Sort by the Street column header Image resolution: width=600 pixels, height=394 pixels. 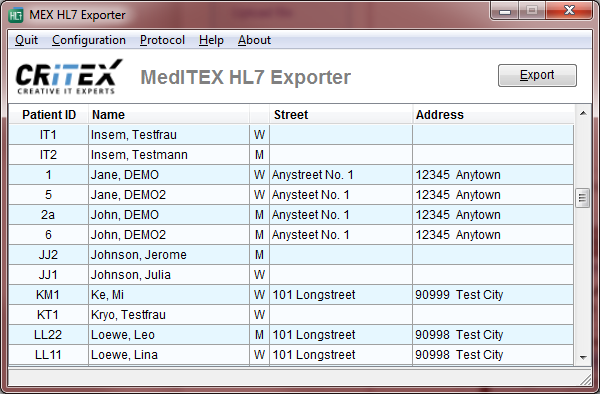point(341,114)
